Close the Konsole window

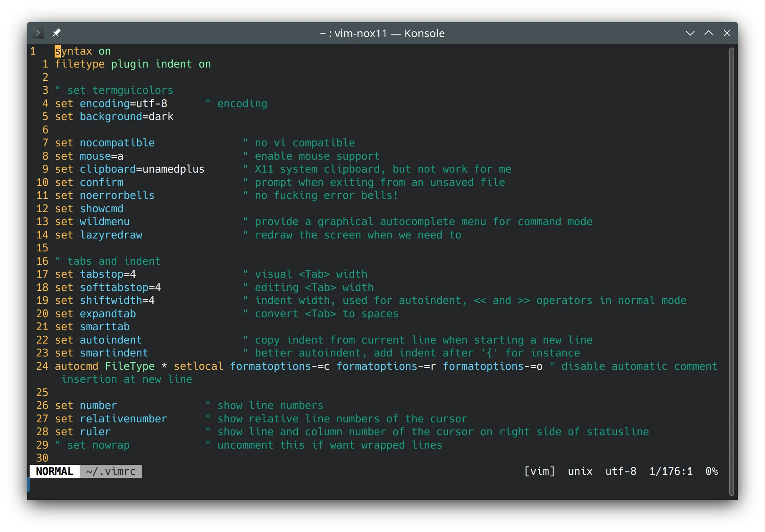(727, 33)
